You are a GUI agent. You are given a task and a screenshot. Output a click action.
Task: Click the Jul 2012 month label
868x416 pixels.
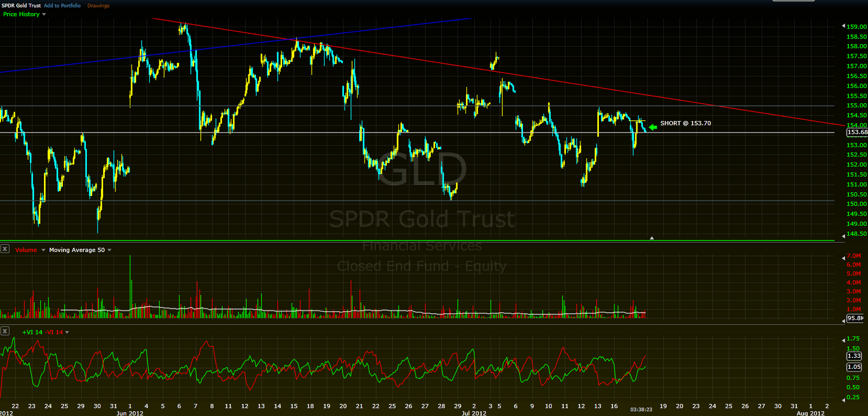(x=474, y=413)
